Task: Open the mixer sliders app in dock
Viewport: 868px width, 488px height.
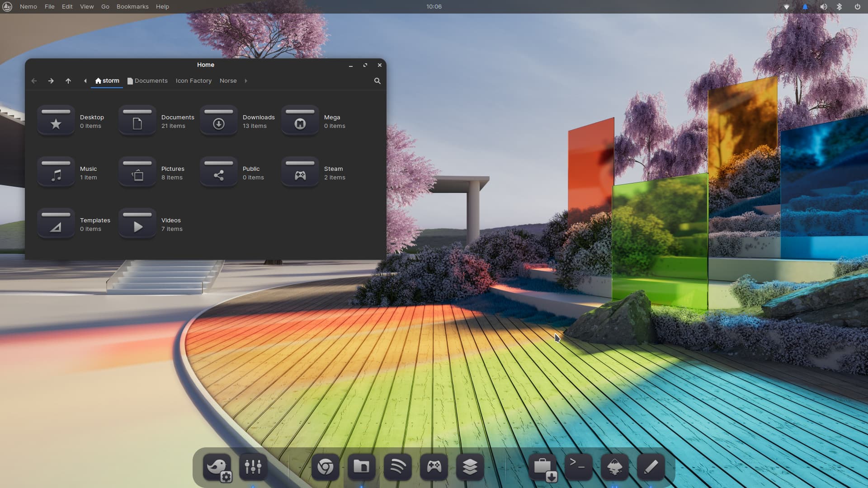Action: pos(253,467)
